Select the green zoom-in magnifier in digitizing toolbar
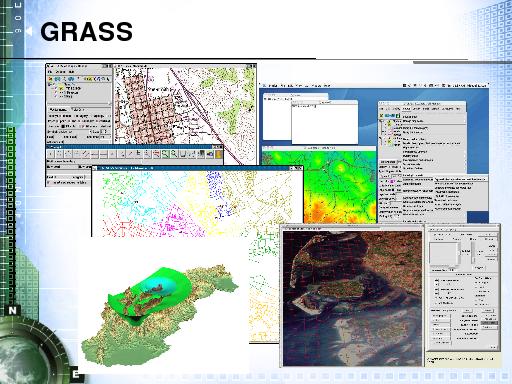512x384 pixels. 165,154
